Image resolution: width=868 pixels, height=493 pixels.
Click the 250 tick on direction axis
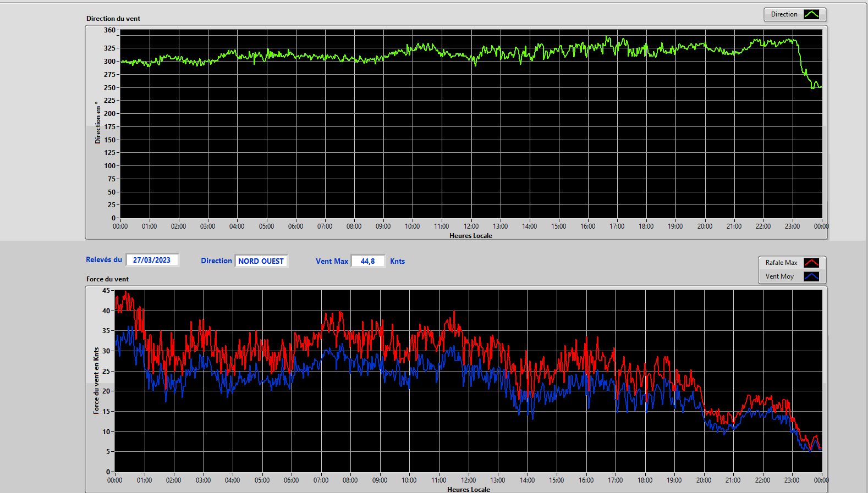(109, 87)
